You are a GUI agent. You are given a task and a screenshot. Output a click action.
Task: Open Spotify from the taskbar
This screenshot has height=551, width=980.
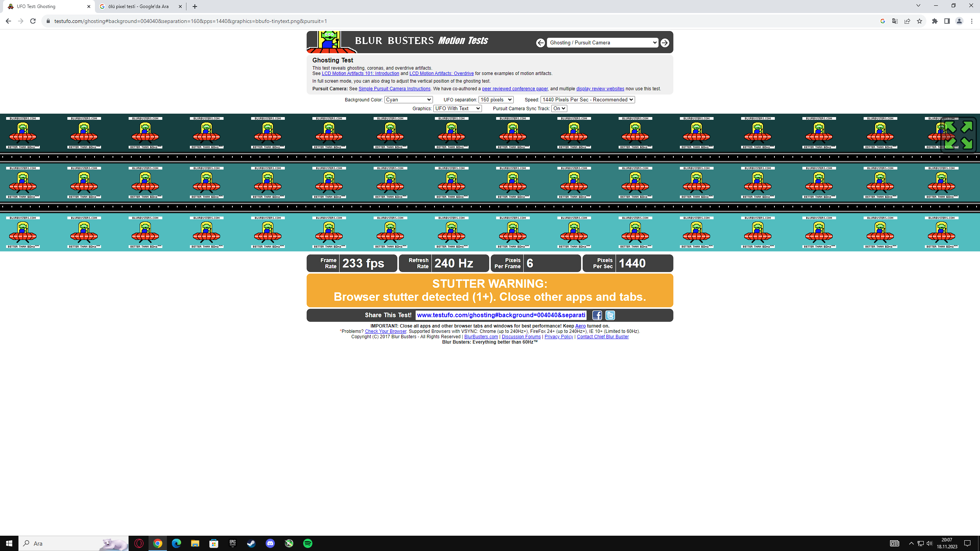[308, 543]
